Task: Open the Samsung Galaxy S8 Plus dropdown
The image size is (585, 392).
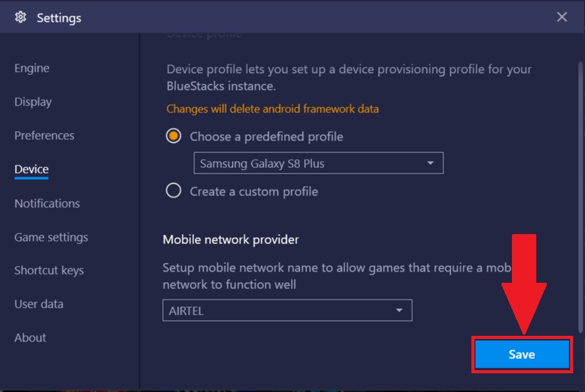Action: (x=318, y=163)
